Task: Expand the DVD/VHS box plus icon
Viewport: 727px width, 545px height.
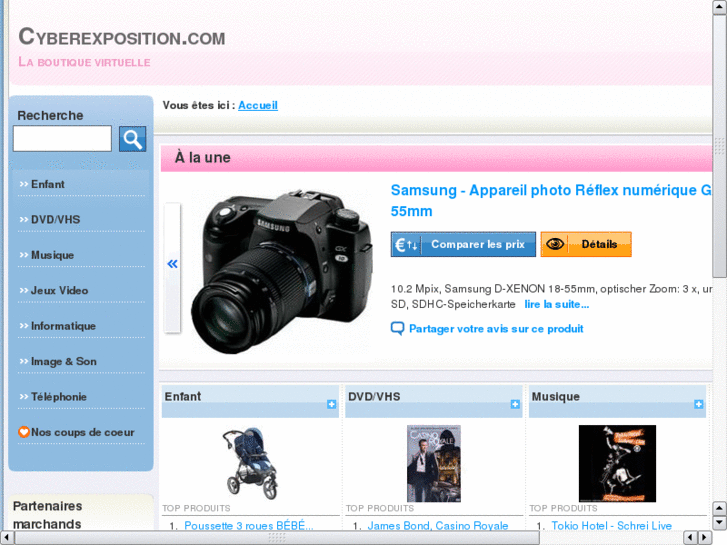Action: (515, 404)
